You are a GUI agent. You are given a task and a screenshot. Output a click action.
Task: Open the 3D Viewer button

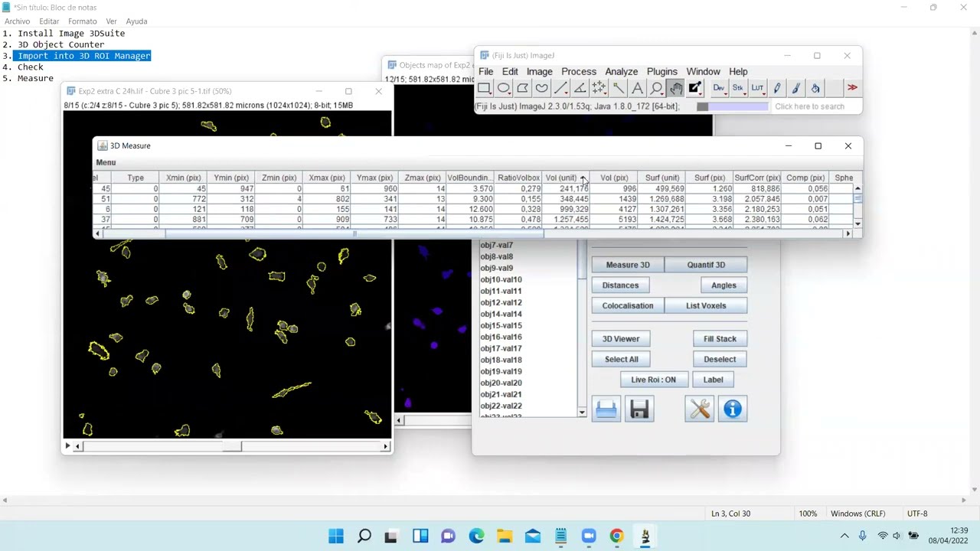point(621,339)
